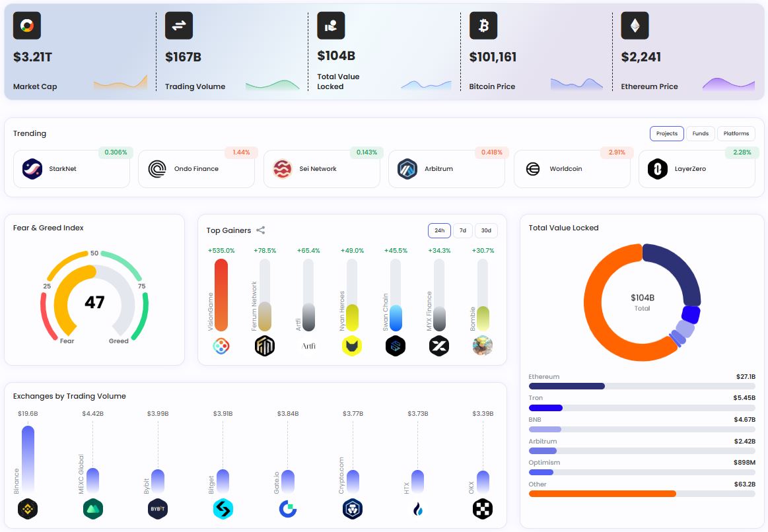
Task: Click the Market Cap sparkline chart
Action: (x=120, y=83)
